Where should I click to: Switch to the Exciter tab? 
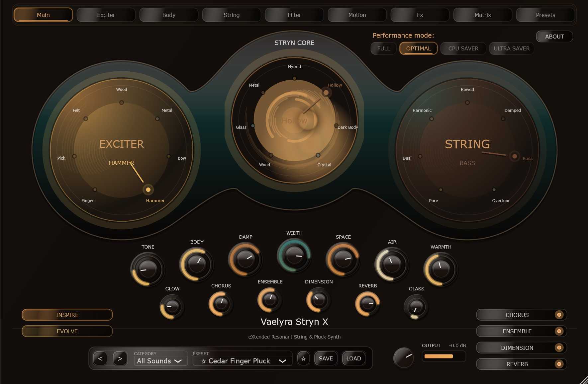106,15
